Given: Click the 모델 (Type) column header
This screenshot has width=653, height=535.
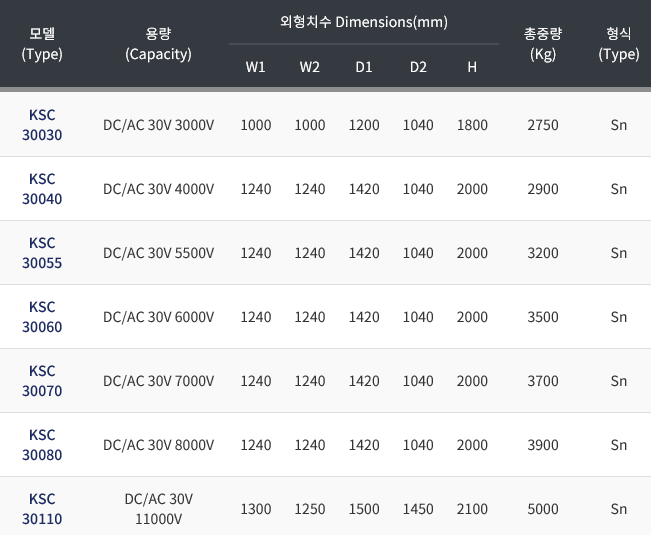Looking at the screenshot, I should click(x=42, y=44).
